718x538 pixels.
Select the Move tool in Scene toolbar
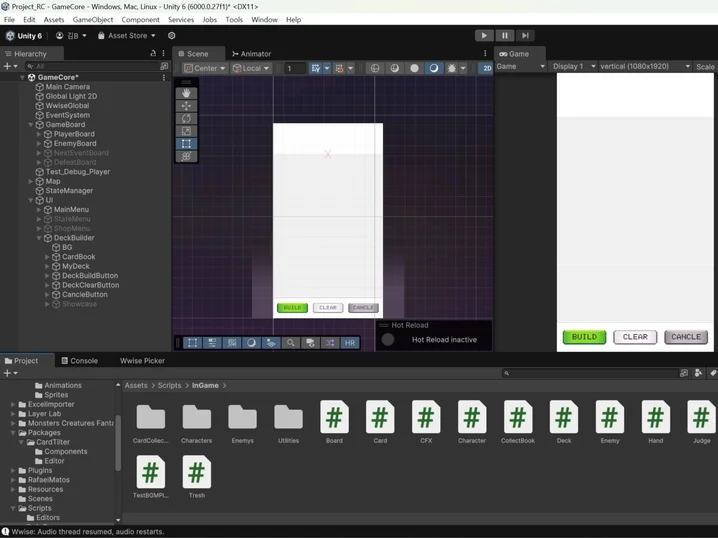[186, 106]
